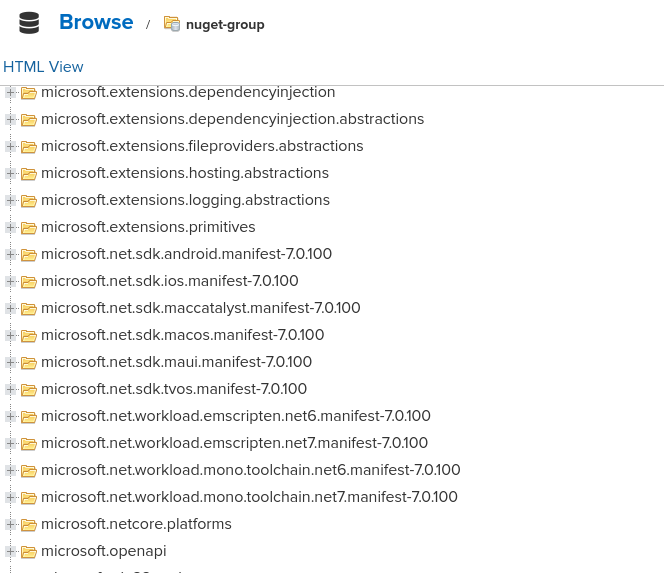The height and width of the screenshot is (573, 664).
Task: Click folder icon of microsoft.openapi
Action: click(29, 552)
